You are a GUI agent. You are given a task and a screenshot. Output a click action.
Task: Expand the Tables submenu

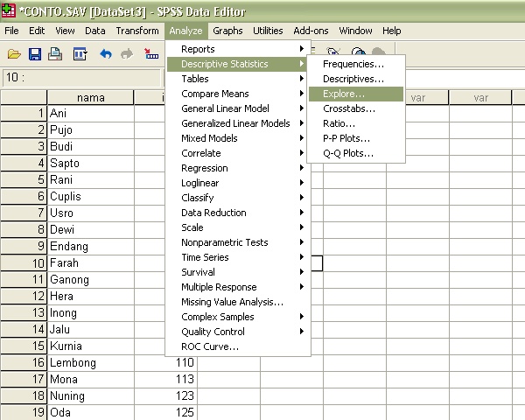[238, 79]
